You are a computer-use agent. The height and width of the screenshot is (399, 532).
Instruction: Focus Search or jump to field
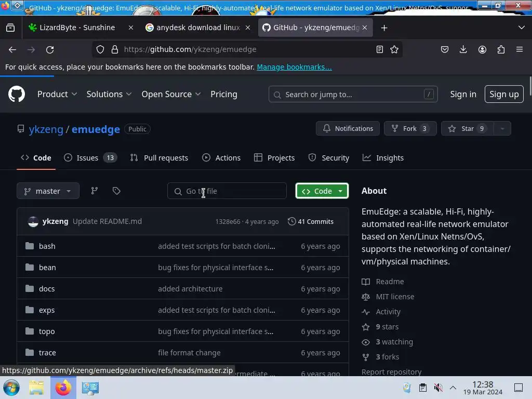click(x=353, y=95)
